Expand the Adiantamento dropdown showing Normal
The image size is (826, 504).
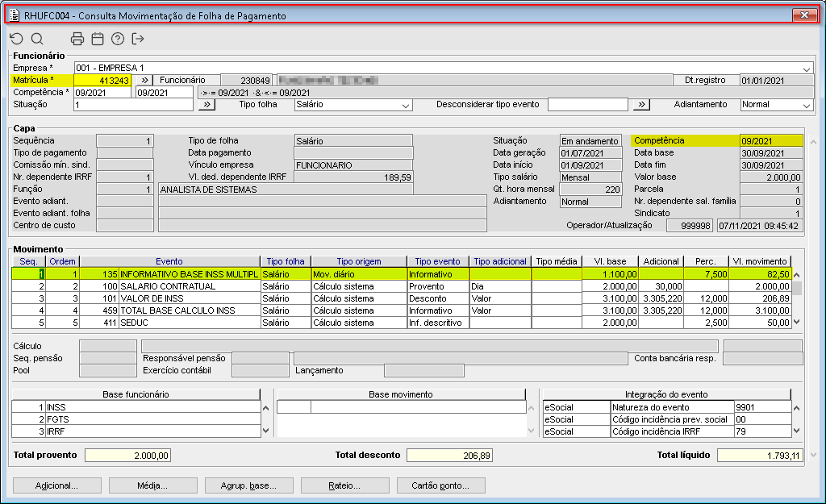click(806, 105)
